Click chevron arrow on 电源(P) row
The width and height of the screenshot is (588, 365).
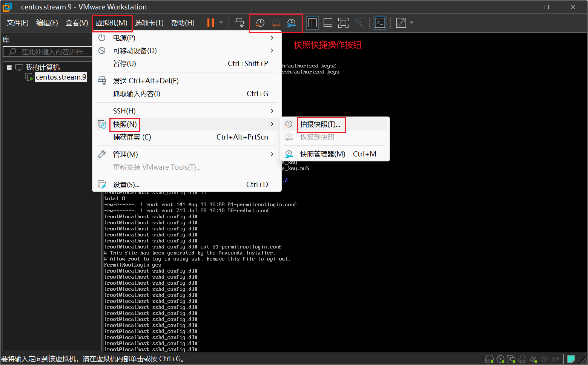(272, 38)
